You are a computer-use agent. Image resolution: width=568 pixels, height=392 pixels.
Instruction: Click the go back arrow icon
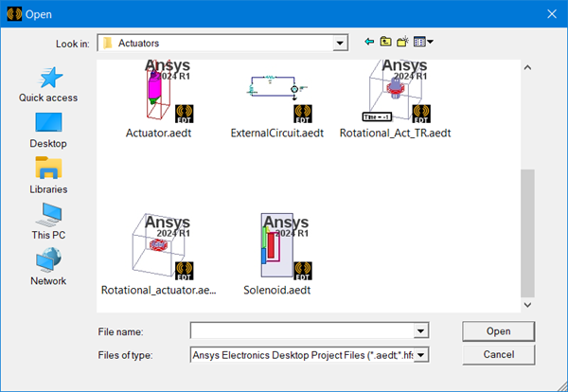pos(369,42)
